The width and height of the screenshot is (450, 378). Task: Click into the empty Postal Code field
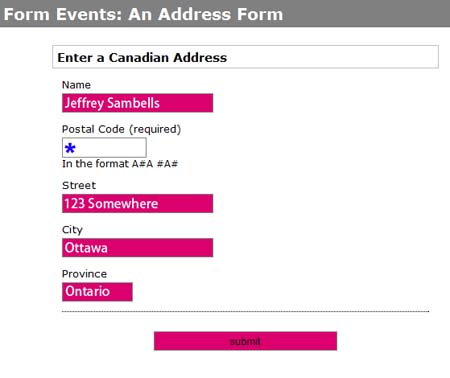click(x=104, y=148)
